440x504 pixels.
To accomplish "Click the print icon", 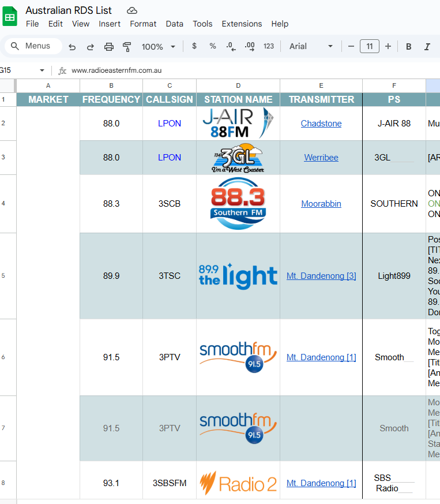I will tap(109, 47).
